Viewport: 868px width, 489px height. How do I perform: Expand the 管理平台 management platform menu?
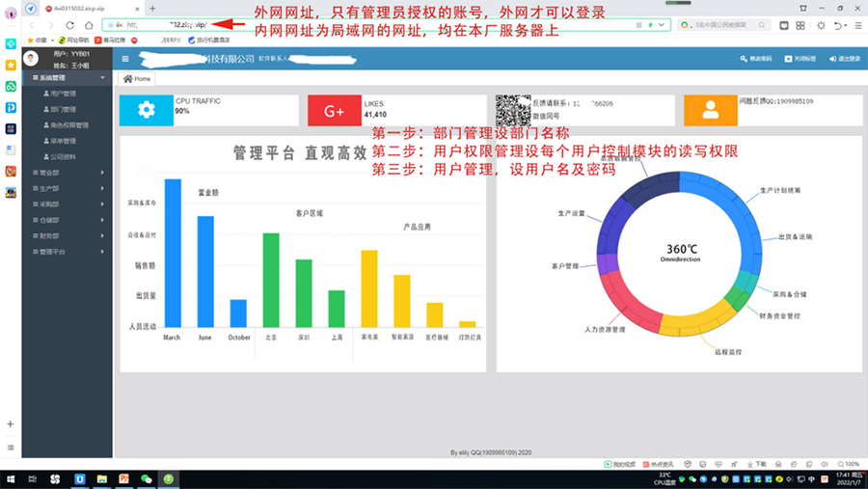pos(67,252)
